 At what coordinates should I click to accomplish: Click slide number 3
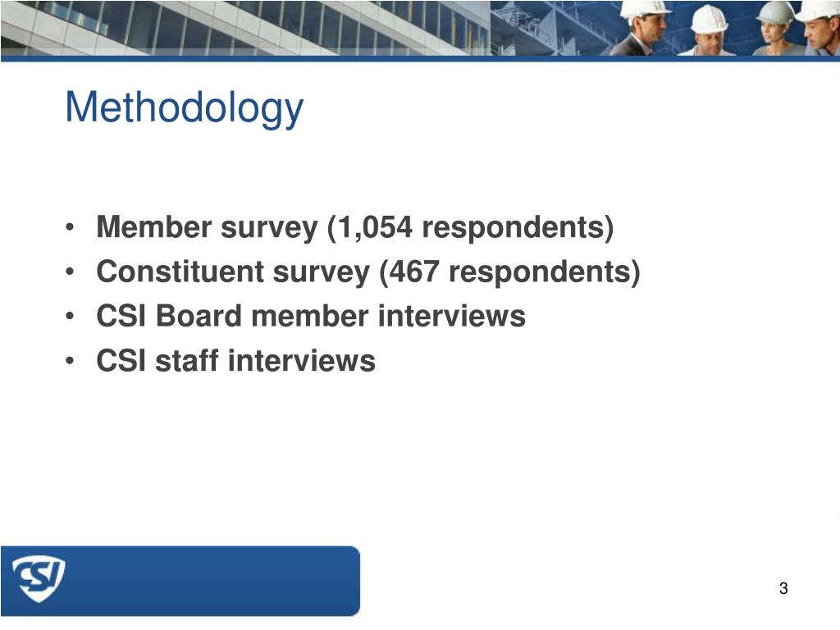[783, 588]
